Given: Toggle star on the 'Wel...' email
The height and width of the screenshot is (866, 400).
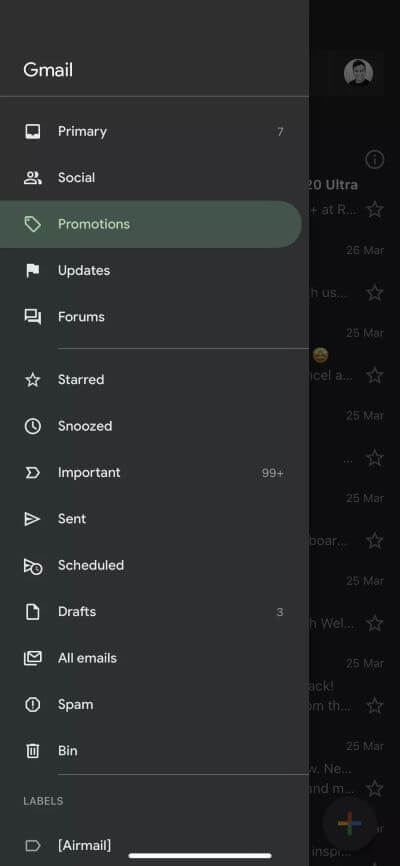Looking at the screenshot, I should [375, 624].
